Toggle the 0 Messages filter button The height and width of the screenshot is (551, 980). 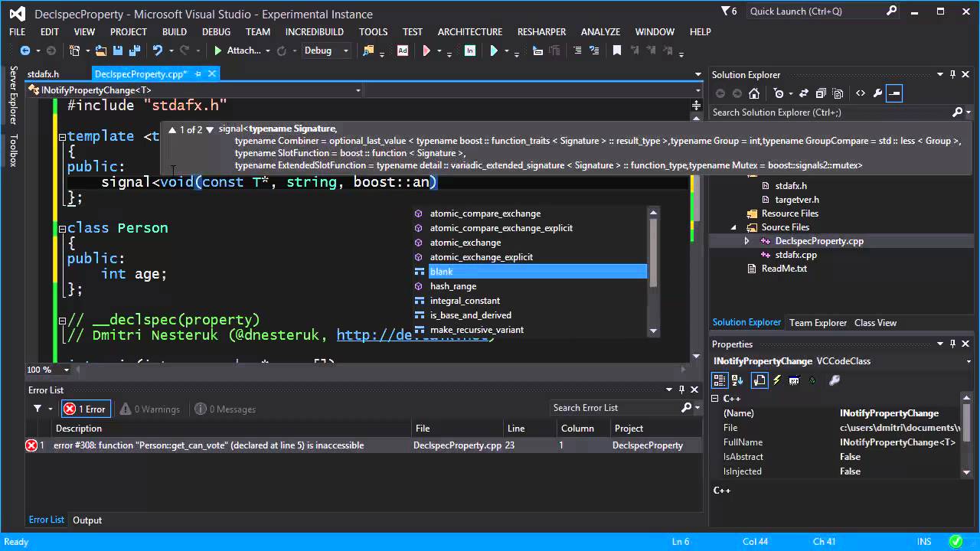[225, 409]
